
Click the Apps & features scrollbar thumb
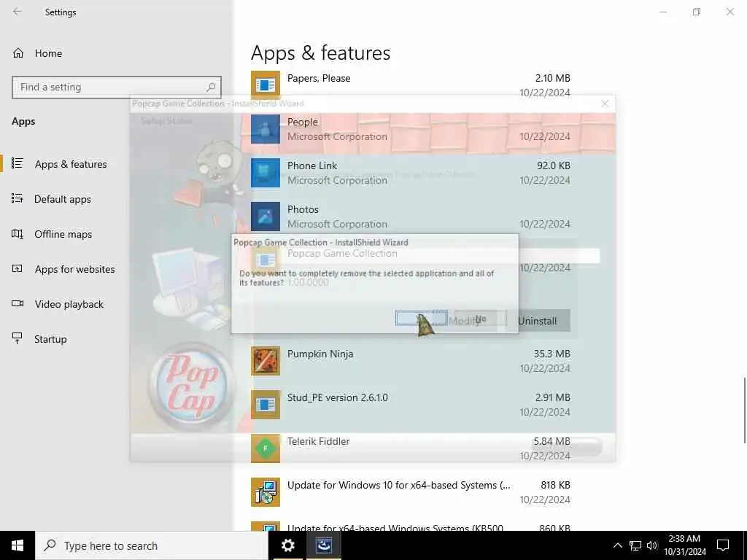pos(745,411)
